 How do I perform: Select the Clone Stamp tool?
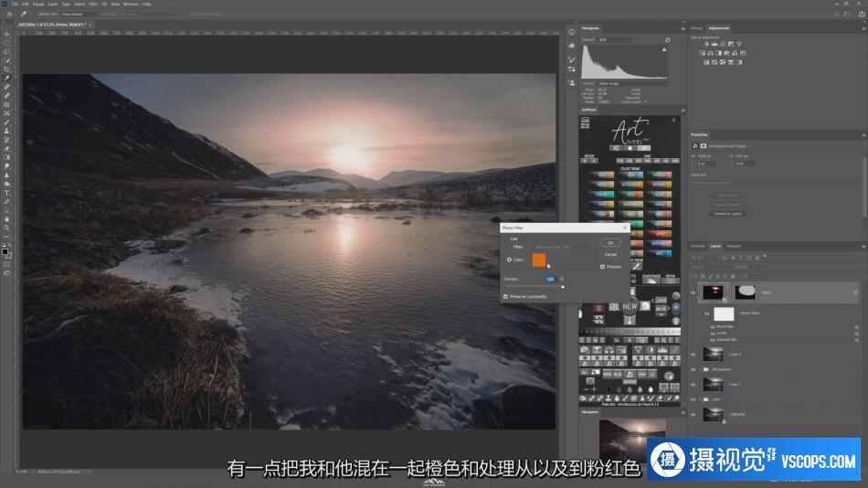click(6, 131)
